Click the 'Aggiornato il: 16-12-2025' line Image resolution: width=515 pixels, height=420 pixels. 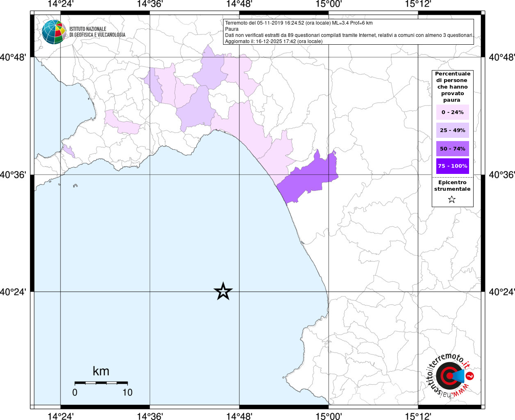pos(274,41)
